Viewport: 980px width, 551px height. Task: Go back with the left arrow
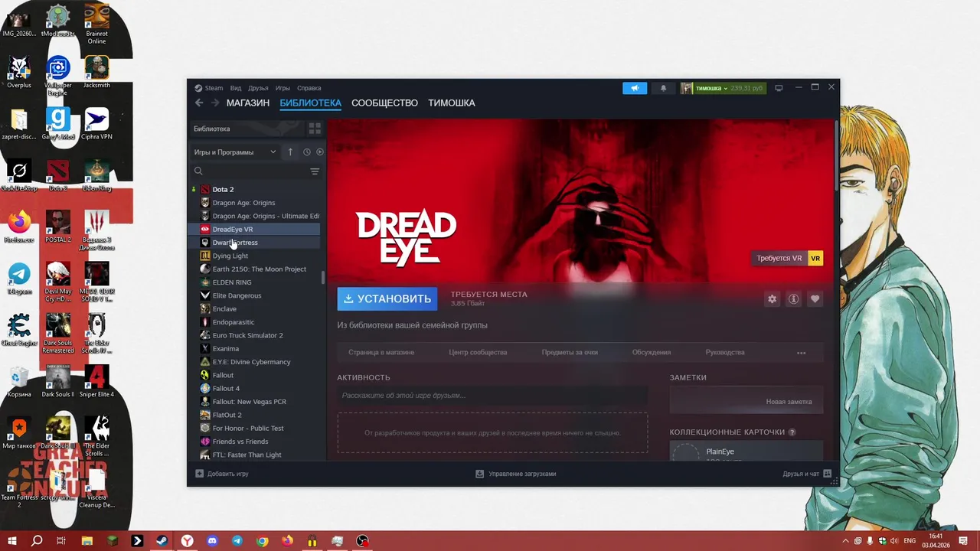tap(199, 103)
